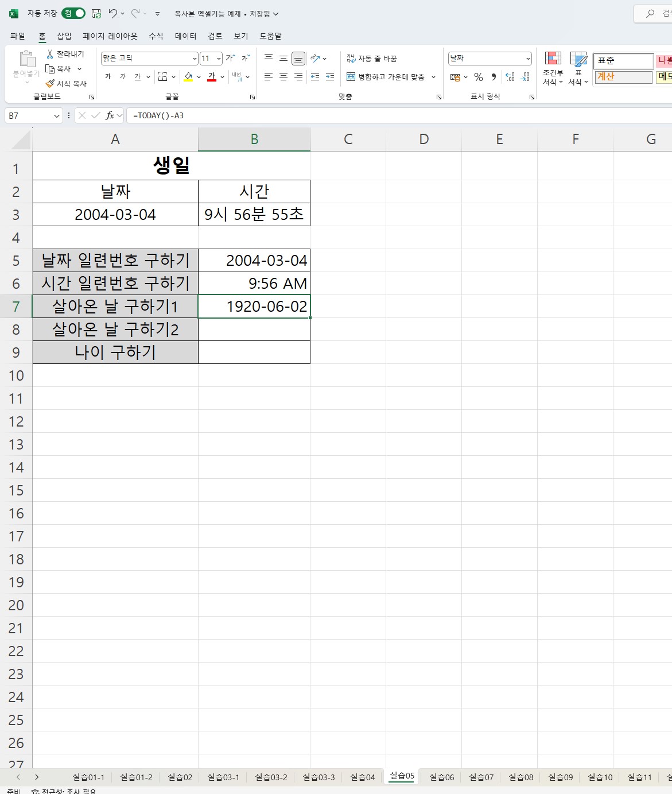This screenshot has width=672, height=794.
Task: Click the insert function fx icon
Action: click(110, 115)
